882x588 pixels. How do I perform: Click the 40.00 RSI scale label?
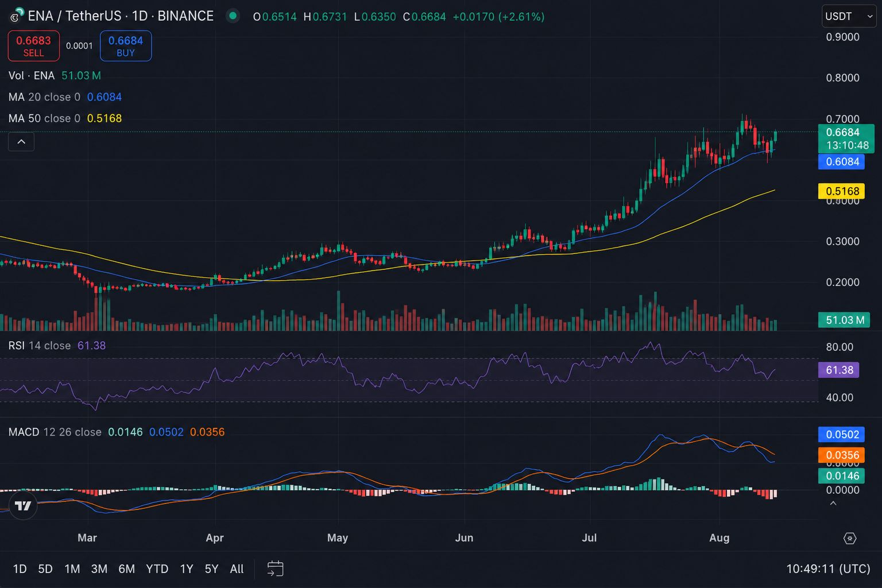pyautogui.click(x=840, y=397)
